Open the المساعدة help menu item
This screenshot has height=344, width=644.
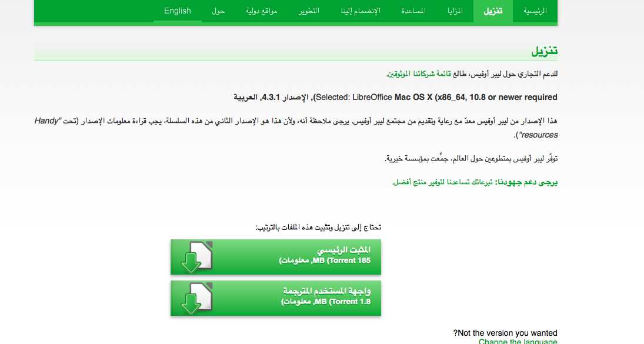click(413, 11)
